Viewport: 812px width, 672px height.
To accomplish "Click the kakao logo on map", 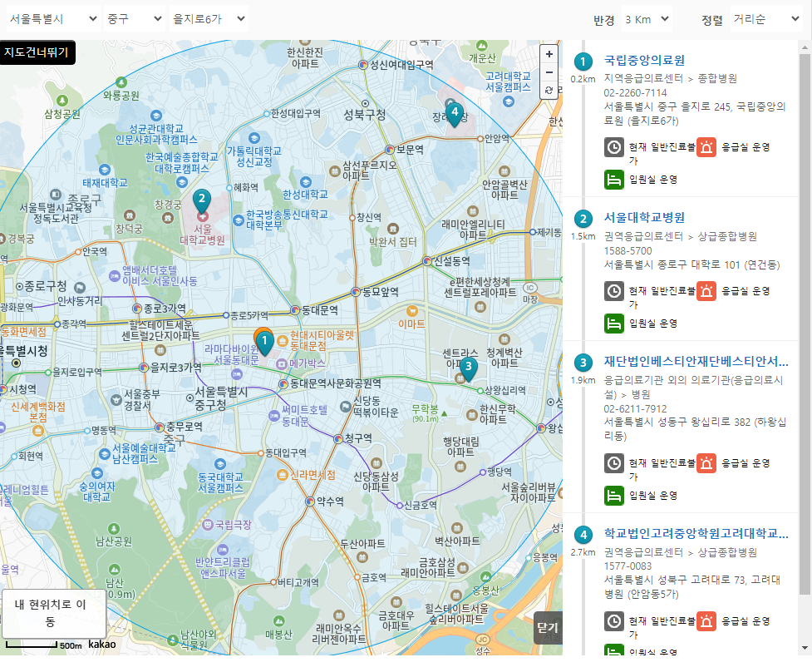I will [x=102, y=644].
